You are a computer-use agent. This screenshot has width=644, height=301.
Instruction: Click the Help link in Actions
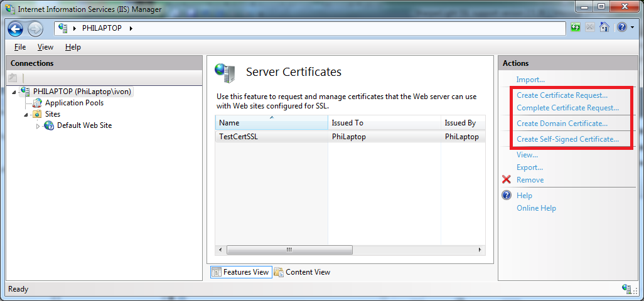524,196
